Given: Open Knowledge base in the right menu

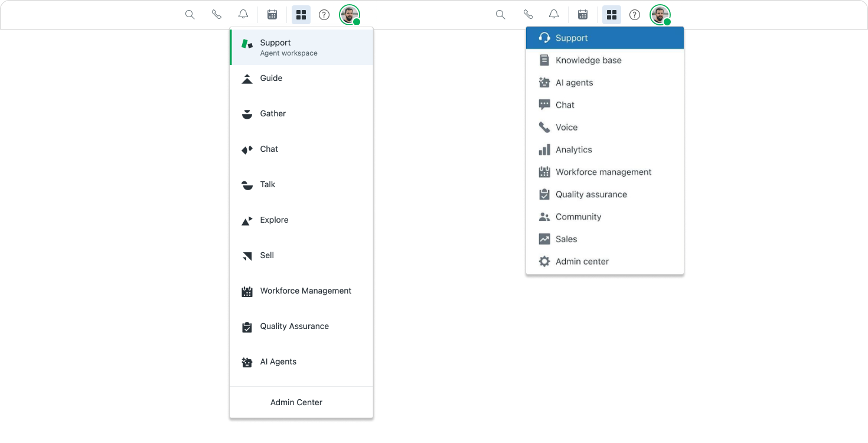Looking at the screenshot, I should point(605,60).
